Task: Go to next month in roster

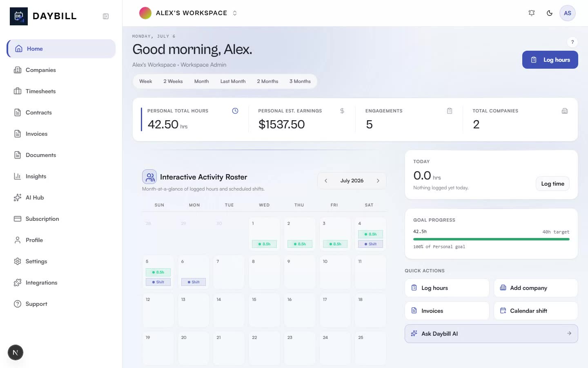Action: pos(378,181)
